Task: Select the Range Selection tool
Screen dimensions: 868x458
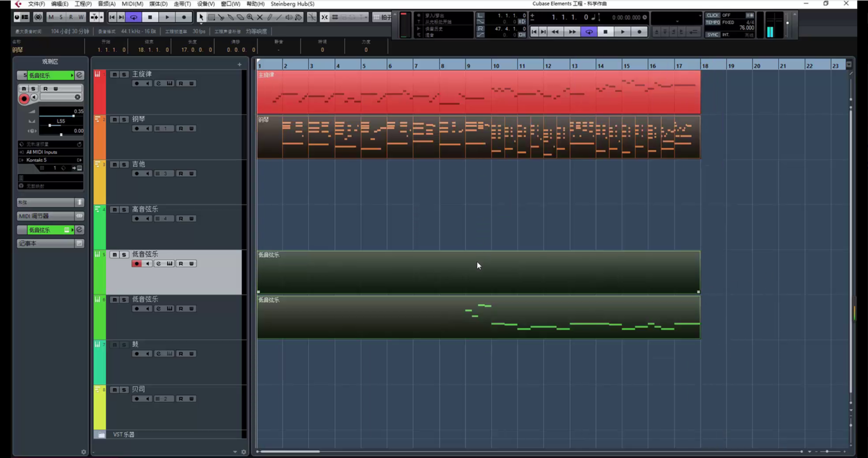Action: [x=211, y=17]
